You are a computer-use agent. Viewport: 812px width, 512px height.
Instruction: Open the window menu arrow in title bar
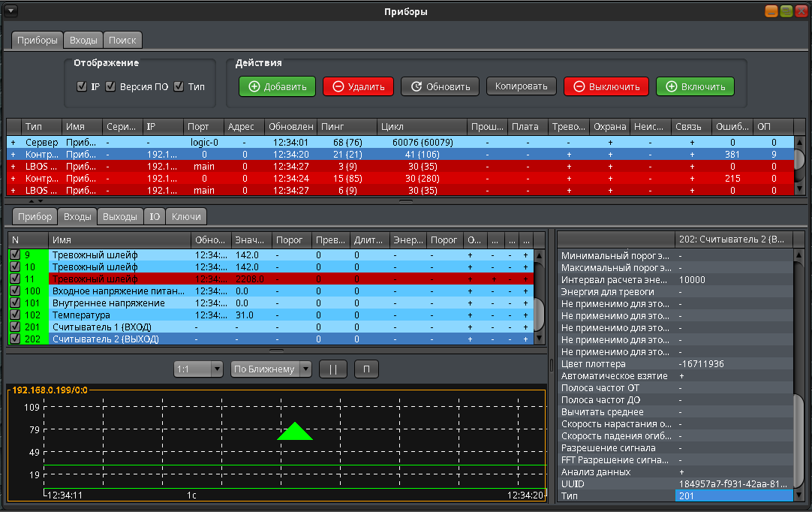[x=11, y=11]
